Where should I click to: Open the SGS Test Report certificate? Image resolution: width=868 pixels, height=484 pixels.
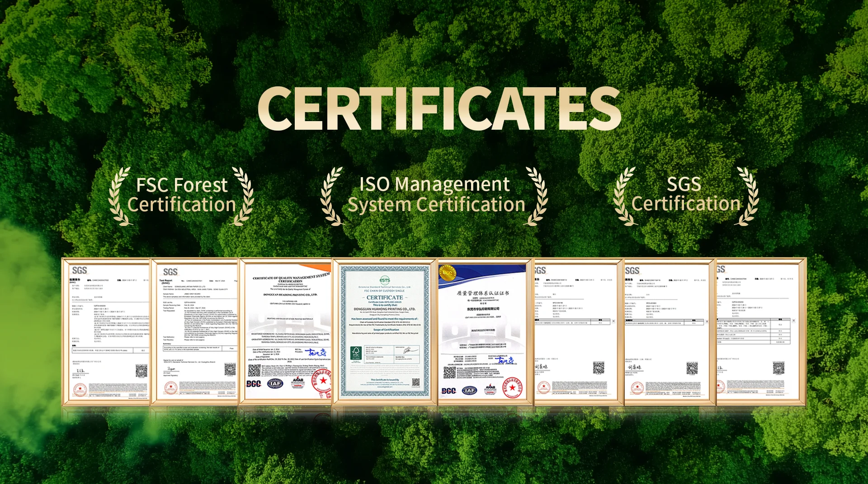195,331
